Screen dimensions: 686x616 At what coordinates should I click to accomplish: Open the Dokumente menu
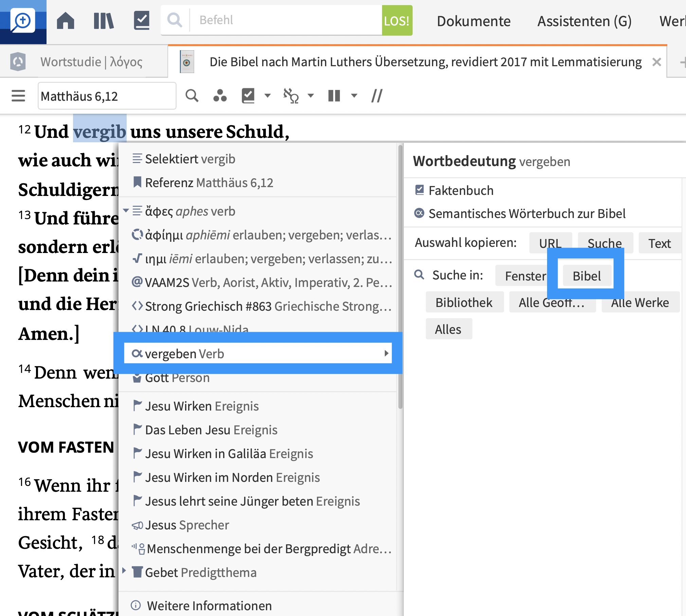tap(474, 21)
